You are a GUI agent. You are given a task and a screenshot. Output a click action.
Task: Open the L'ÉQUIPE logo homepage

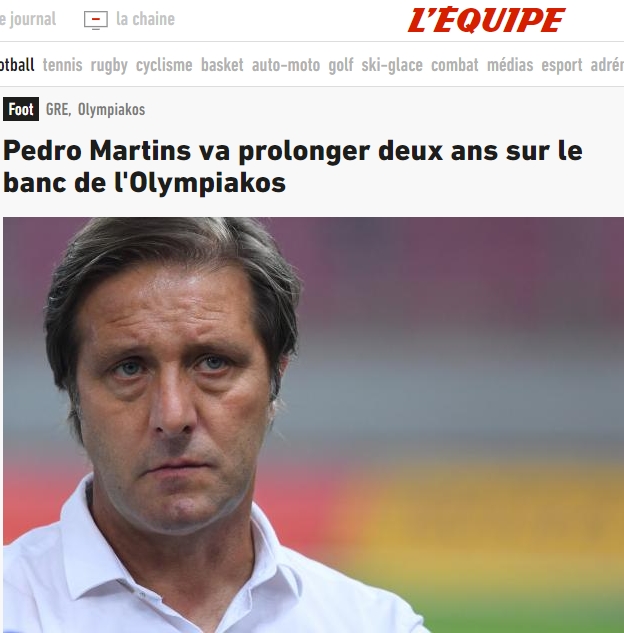click(486, 20)
